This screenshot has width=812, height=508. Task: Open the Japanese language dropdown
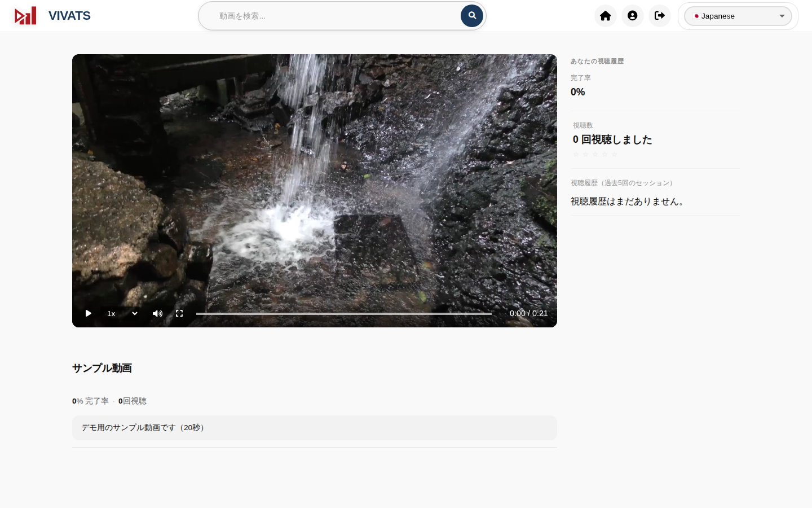(x=738, y=16)
